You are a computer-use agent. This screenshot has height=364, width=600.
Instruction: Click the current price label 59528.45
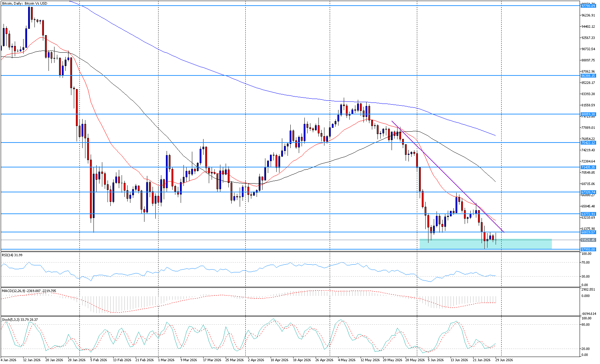588,240
